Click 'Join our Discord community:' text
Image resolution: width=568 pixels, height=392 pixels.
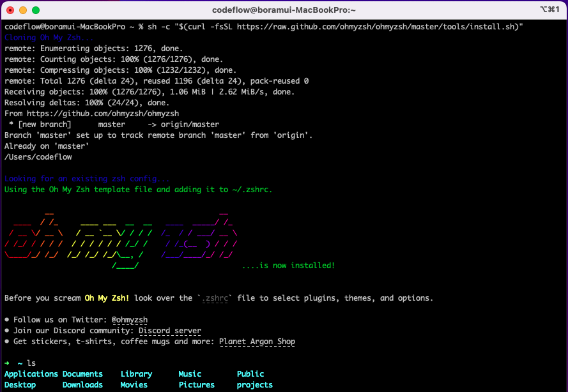tap(73, 331)
